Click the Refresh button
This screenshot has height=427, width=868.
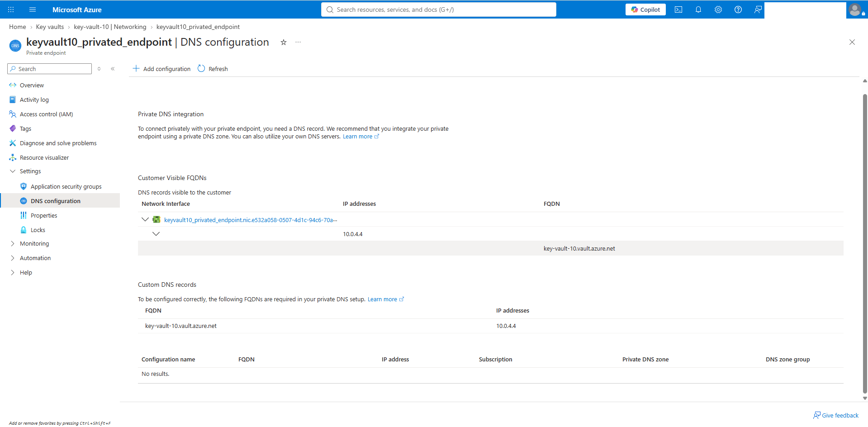pyautogui.click(x=213, y=69)
